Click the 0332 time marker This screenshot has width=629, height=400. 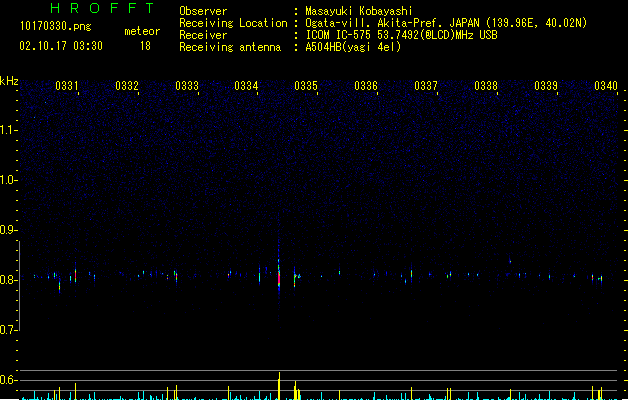127,86
